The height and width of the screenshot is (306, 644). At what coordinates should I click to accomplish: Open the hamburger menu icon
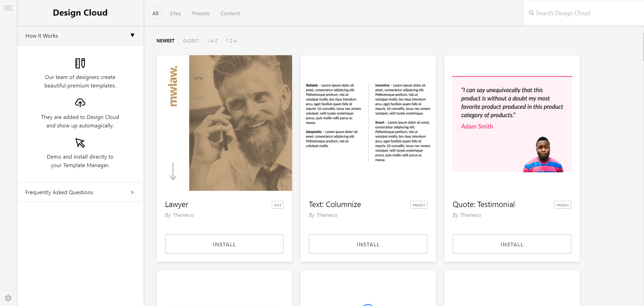click(8, 8)
